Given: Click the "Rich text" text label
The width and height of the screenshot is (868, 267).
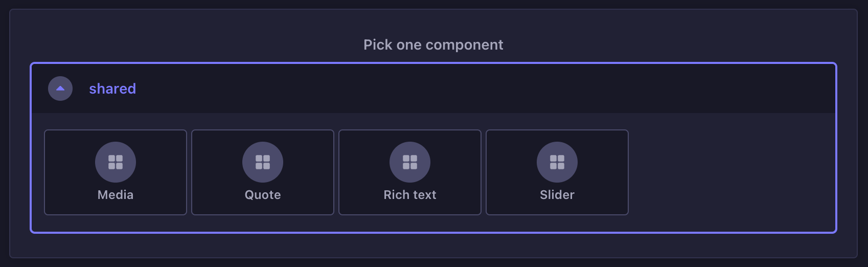Looking at the screenshot, I should (x=410, y=195).
